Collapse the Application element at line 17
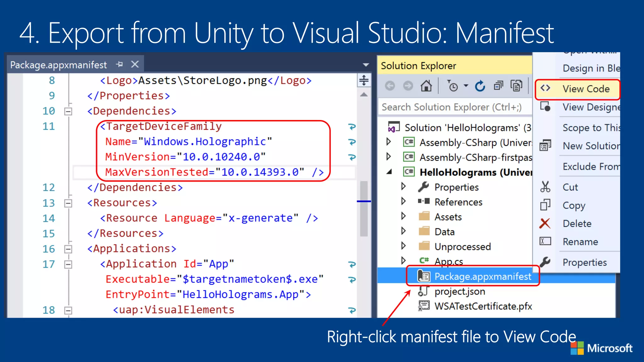Image resolution: width=644 pixels, height=362 pixels. pyautogui.click(x=68, y=265)
